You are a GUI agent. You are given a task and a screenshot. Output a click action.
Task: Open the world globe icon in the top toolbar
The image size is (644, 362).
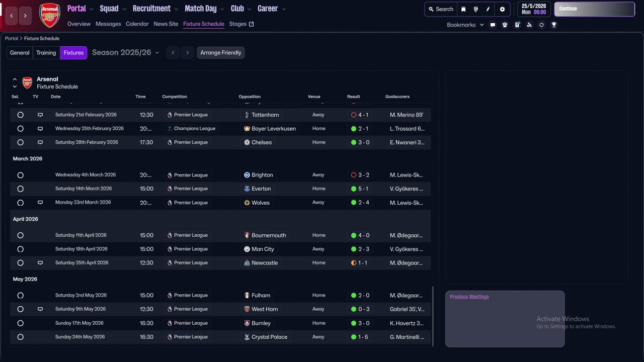(x=476, y=9)
